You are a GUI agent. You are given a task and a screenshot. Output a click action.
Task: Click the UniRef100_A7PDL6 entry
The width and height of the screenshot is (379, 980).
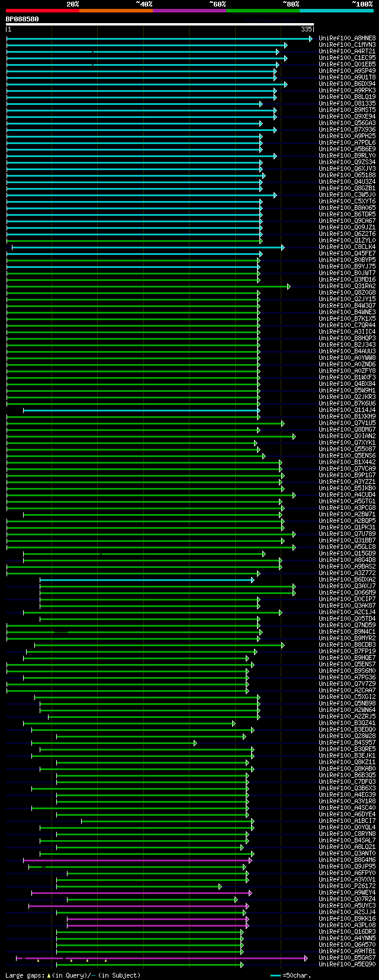[347, 142]
